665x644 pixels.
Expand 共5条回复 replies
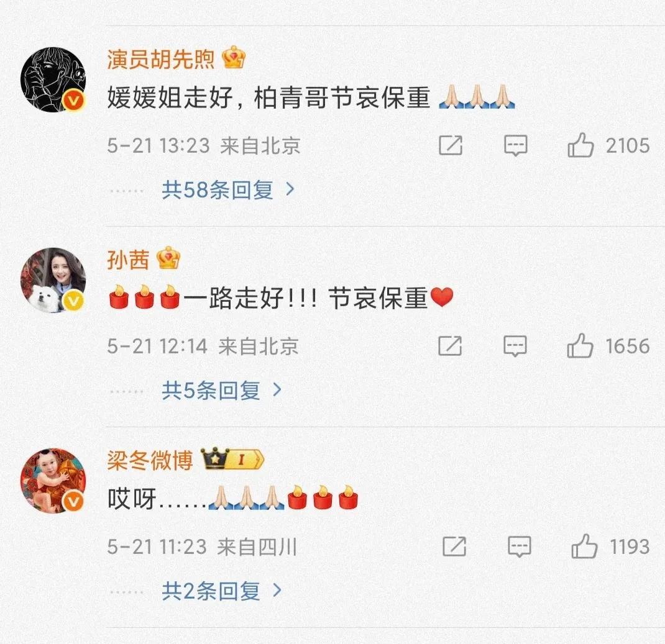click(221, 390)
